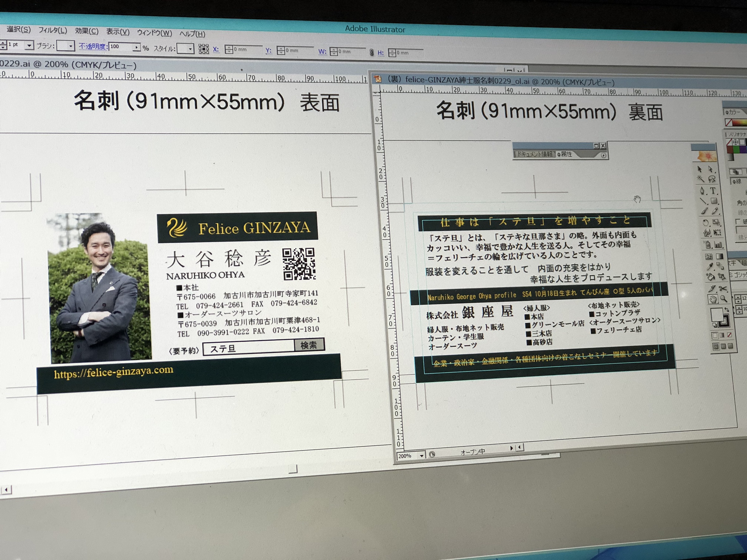This screenshot has width=747, height=560.
Task: Choose the Lasso tool
Action: click(712, 179)
